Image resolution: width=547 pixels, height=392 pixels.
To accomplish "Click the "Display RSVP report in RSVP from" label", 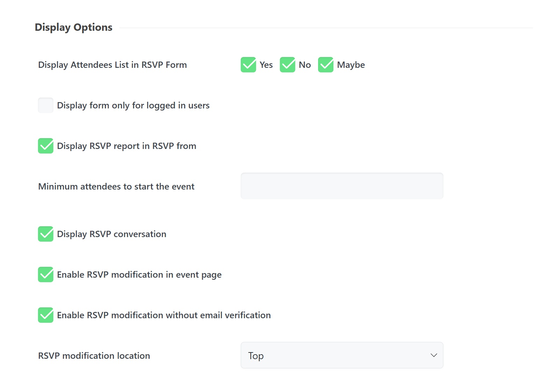I will pyautogui.click(x=127, y=146).
